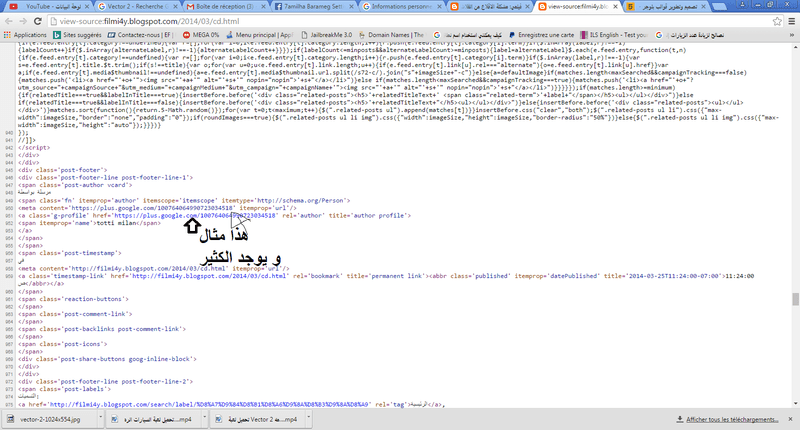Click Afficher tous les téléchargements link
Viewport: 800px width, 430px height.
[x=732, y=419]
